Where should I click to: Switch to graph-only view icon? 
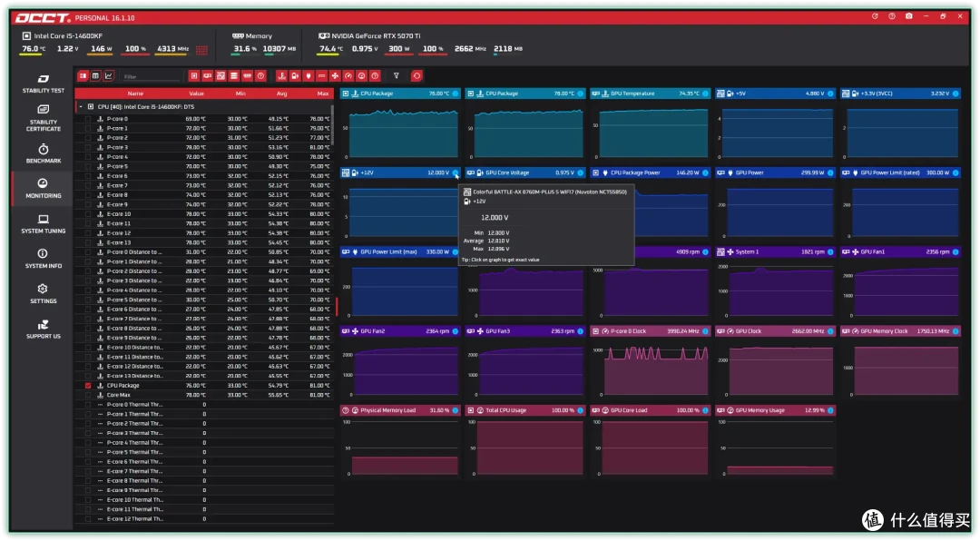point(109,75)
